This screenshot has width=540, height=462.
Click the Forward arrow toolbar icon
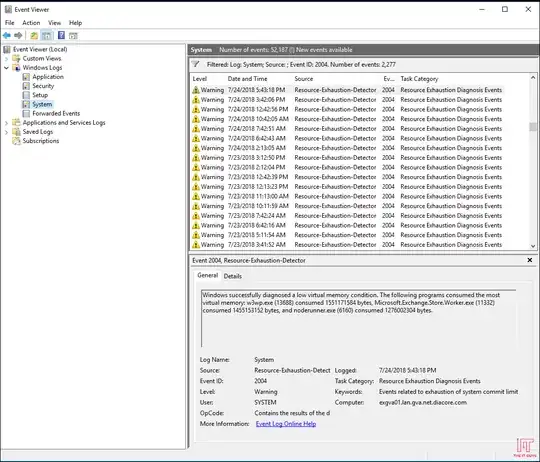[18, 35]
